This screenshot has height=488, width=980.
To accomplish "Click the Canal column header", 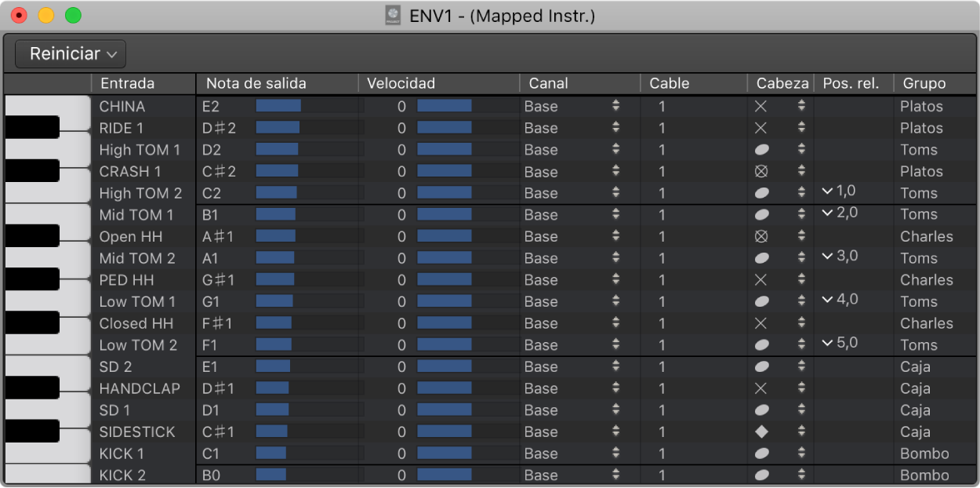I will (x=549, y=83).
